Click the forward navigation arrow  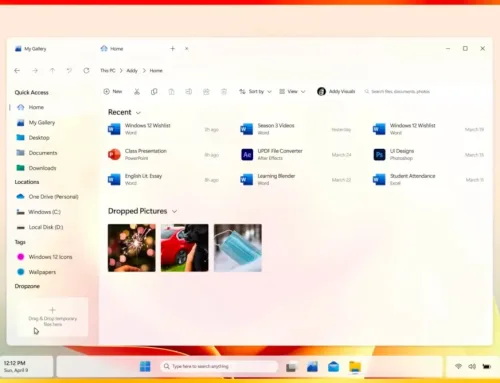(x=35, y=71)
